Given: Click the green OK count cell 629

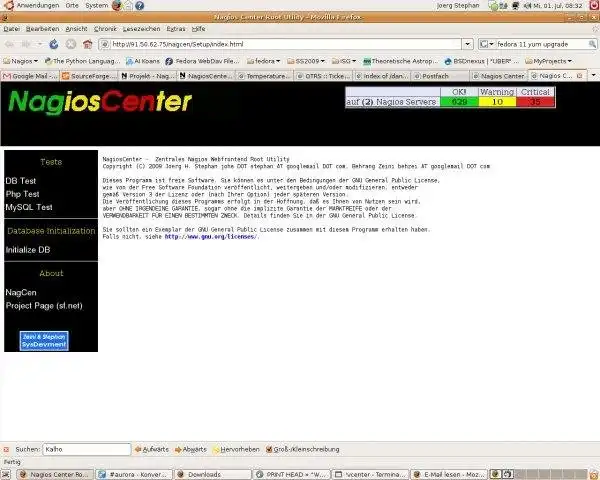Looking at the screenshot, I should pos(459,102).
